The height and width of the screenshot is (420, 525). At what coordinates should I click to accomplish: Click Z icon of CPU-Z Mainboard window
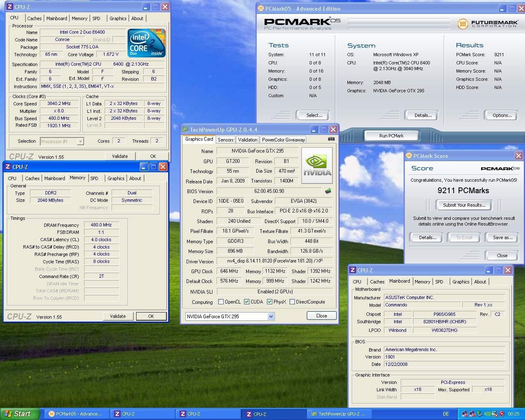[x=353, y=270]
